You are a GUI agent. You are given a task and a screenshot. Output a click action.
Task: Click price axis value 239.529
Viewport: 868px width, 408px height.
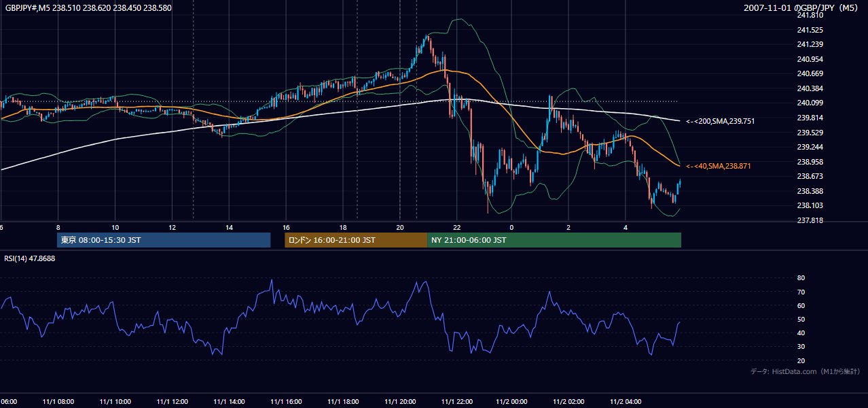point(810,133)
